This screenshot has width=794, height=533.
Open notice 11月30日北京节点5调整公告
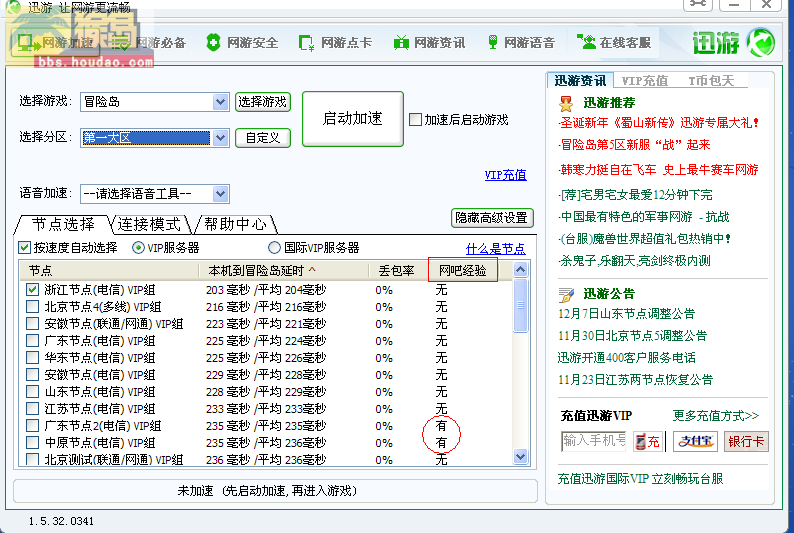pyautogui.click(x=632, y=335)
